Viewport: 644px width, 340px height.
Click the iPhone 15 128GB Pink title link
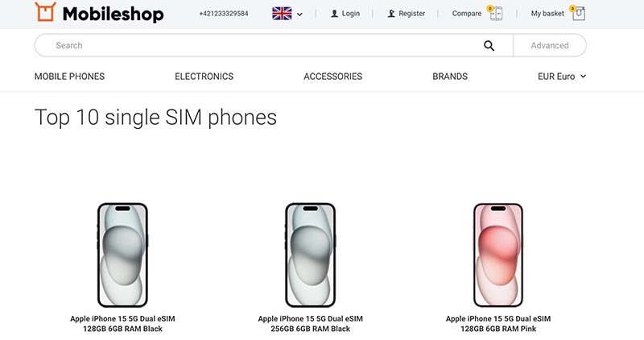pos(498,324)
